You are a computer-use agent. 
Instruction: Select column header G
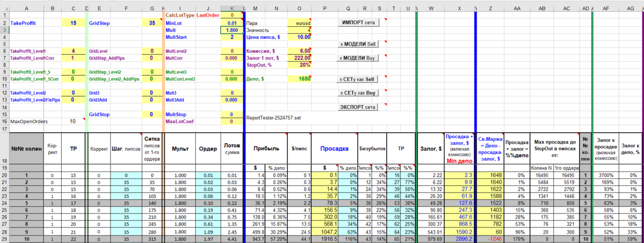click(x=152, y=9)
